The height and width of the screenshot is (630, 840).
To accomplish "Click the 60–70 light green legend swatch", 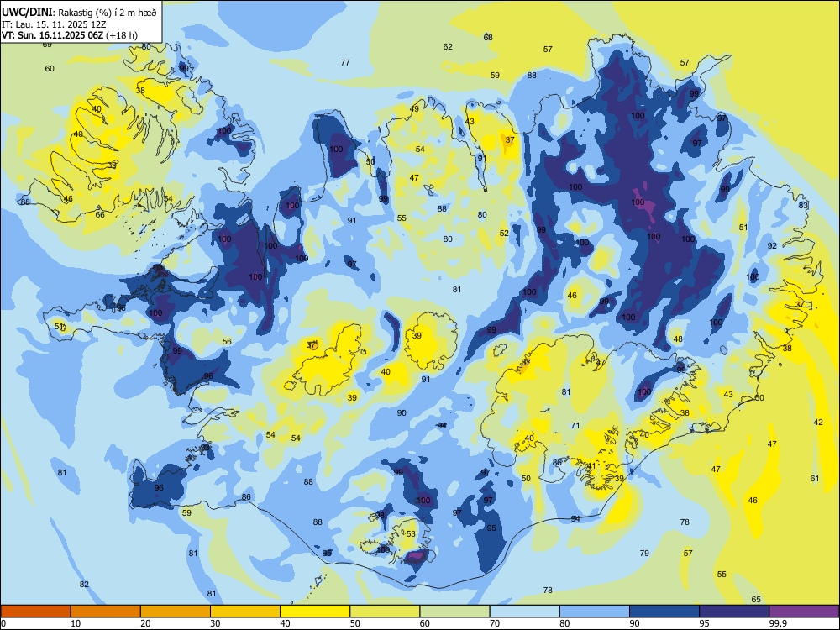I will [x=454, y=612].
